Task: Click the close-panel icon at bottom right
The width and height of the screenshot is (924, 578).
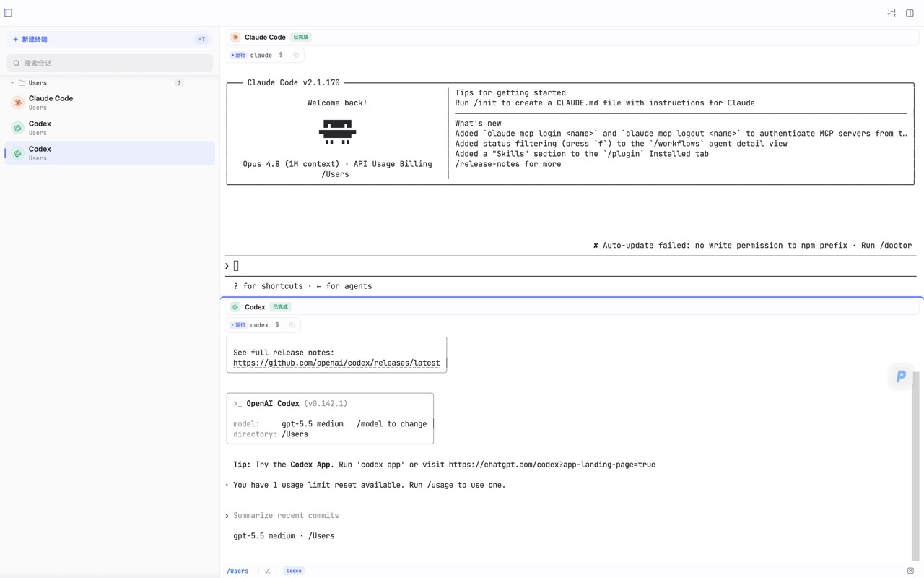Action: click(910, 571)
